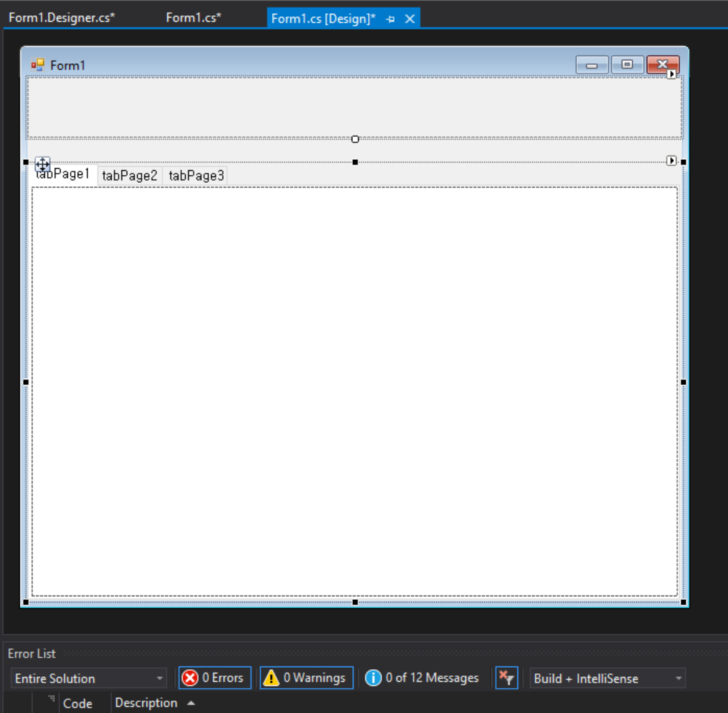The height and width of the screenshot is (713, 728).
Task: Click the Form1 title text
Action: pos(68,65)
